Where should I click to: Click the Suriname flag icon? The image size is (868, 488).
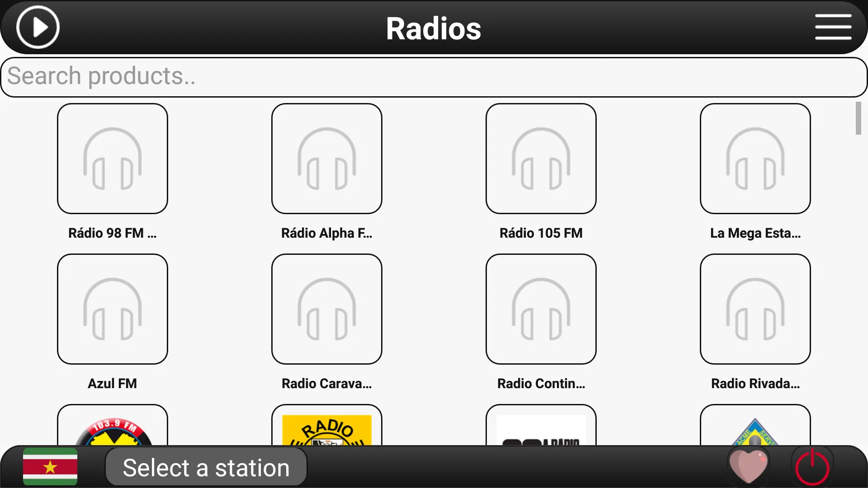pos(51,467)
